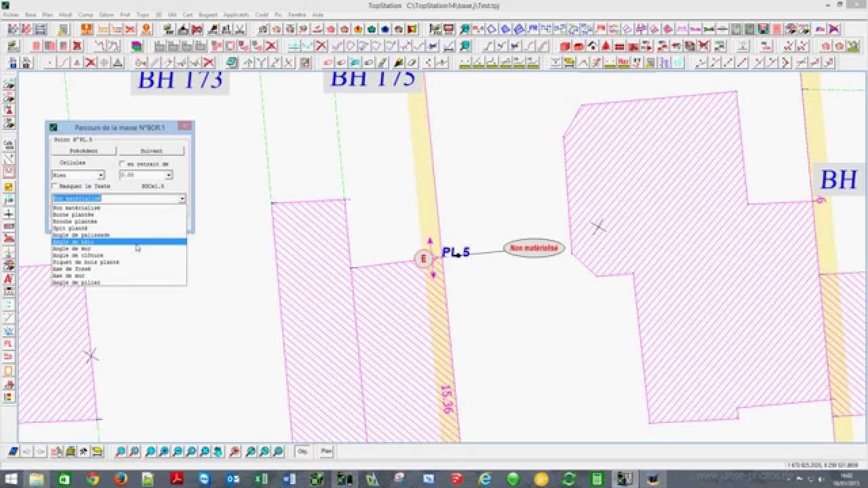868x488 pixels.
Task: Select 'Angle de mur' in the dropdown list
Action: 119,249
